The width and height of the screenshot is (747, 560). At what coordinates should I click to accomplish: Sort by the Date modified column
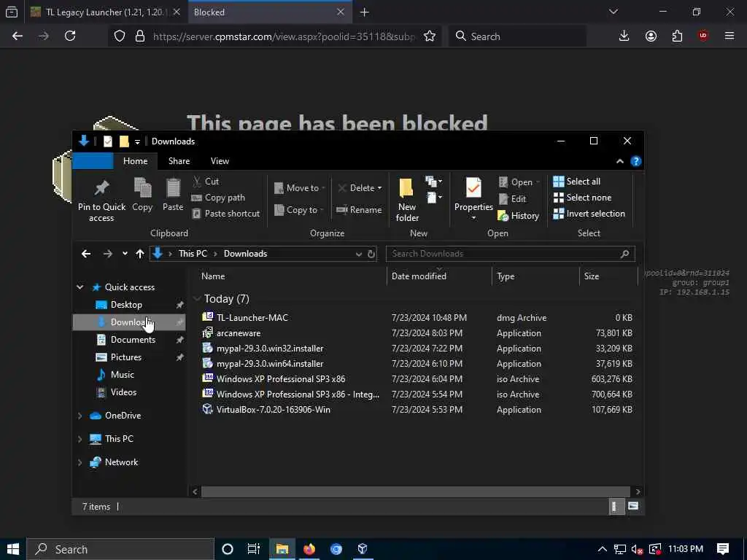(x=419, y=276)
